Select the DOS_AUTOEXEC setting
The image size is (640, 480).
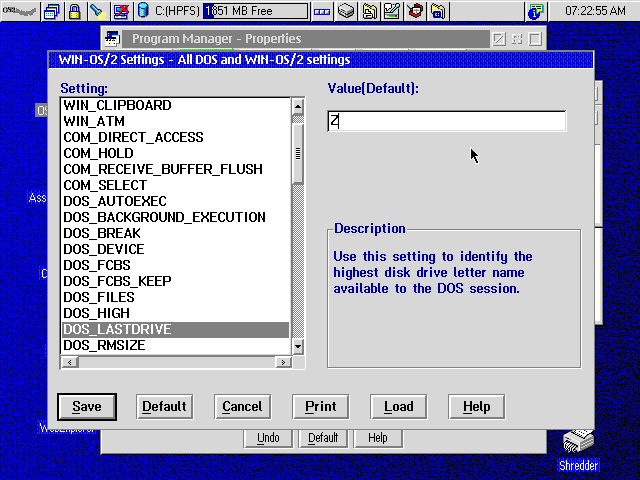[x=176, y=201]
